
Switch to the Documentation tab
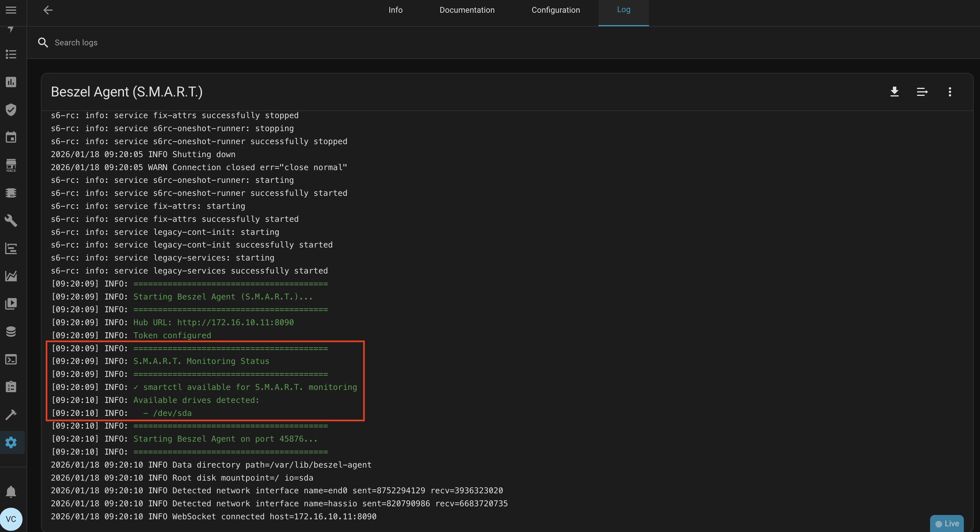click(467, 10)
